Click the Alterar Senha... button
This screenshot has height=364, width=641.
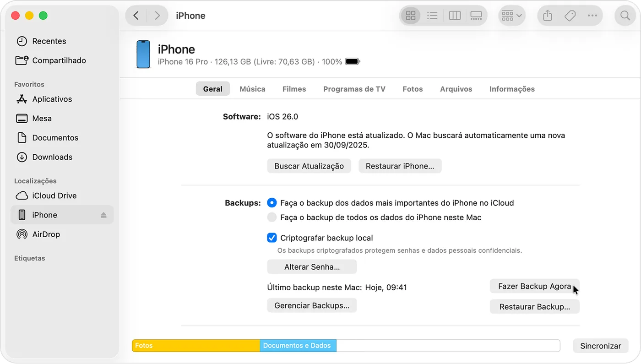coord(312,266)
